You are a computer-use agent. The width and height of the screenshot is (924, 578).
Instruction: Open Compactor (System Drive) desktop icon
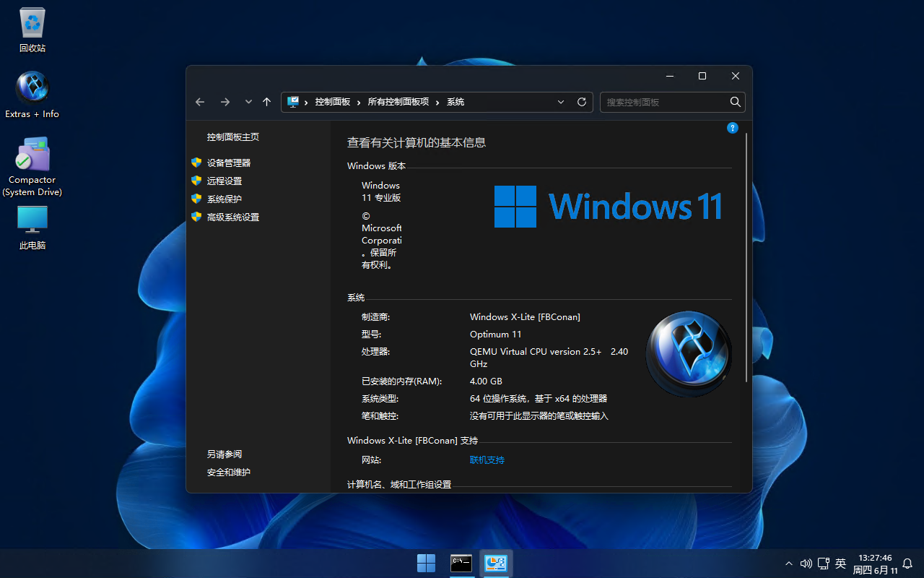click(32, 167)
